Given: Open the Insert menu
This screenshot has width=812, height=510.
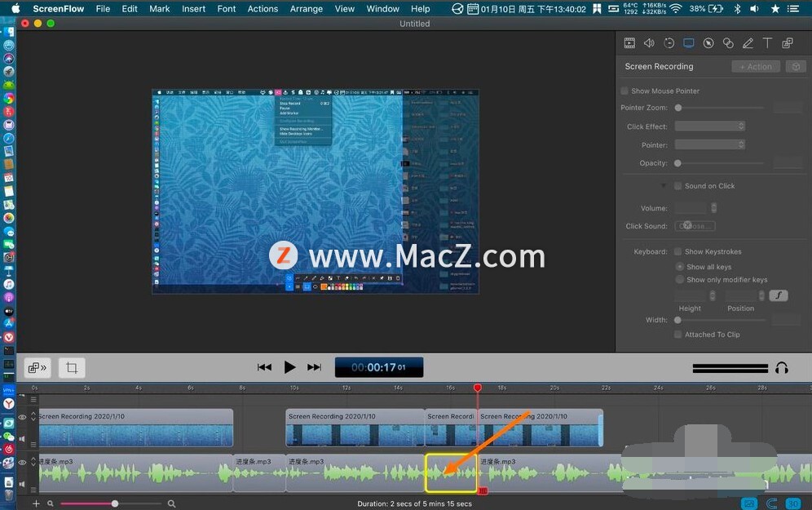Looking at the screenshot, I should (x=194, y=8).
